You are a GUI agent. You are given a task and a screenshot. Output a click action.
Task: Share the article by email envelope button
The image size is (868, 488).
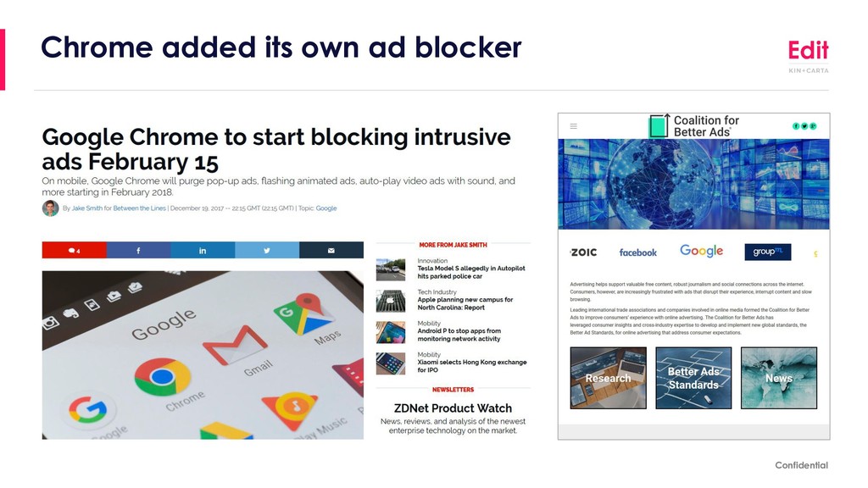coord(331,250)
